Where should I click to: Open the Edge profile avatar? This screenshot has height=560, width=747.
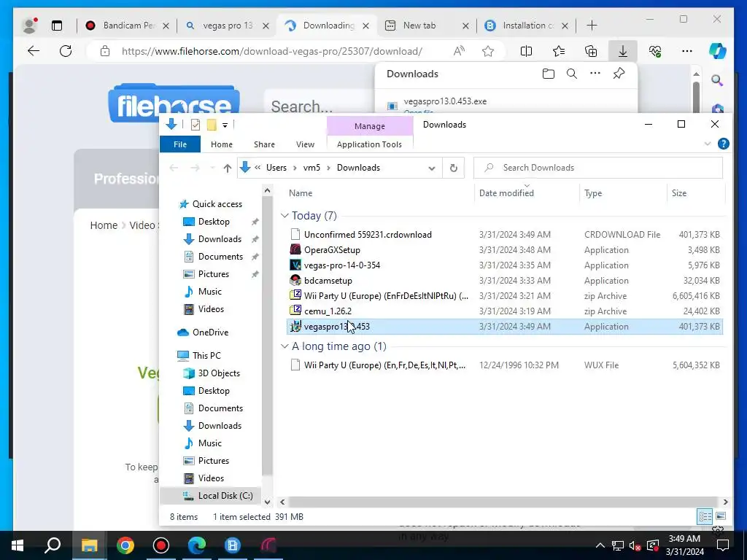point(29,26)
